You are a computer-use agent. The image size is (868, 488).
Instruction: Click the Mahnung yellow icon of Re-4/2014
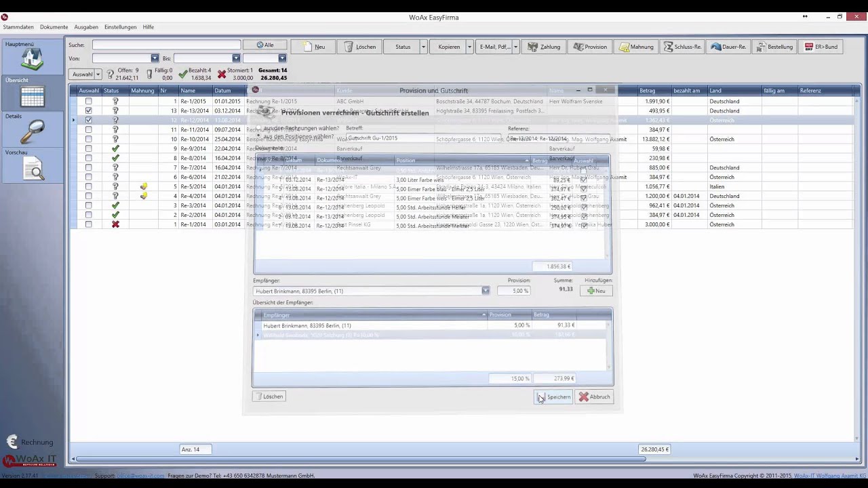[143, 196]
